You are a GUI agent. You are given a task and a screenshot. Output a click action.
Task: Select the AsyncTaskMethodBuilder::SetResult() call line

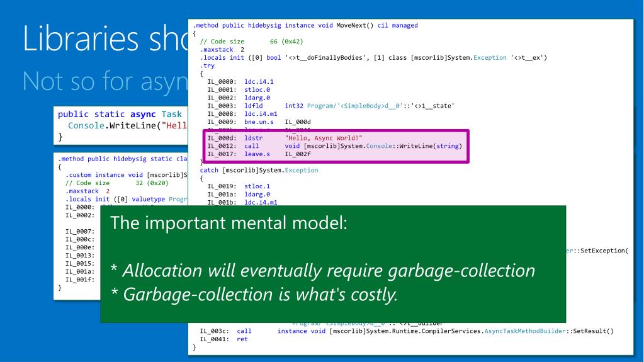(x=407, y=331)
